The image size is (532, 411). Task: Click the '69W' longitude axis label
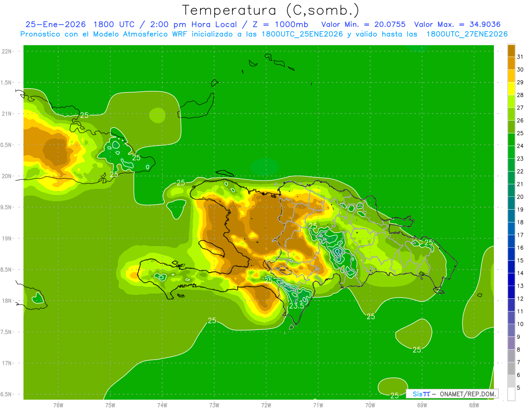tap(422, 405)
